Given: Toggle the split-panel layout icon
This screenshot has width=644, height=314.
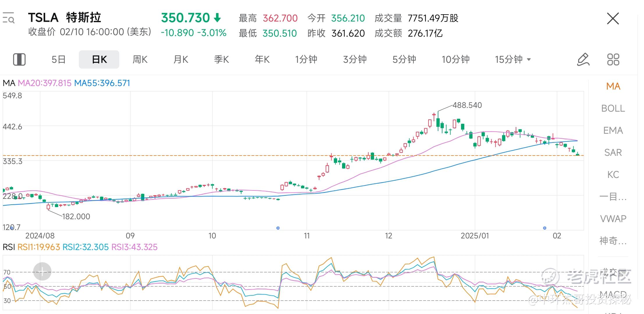Looking at the screenshot, I should tap(19, 59).
